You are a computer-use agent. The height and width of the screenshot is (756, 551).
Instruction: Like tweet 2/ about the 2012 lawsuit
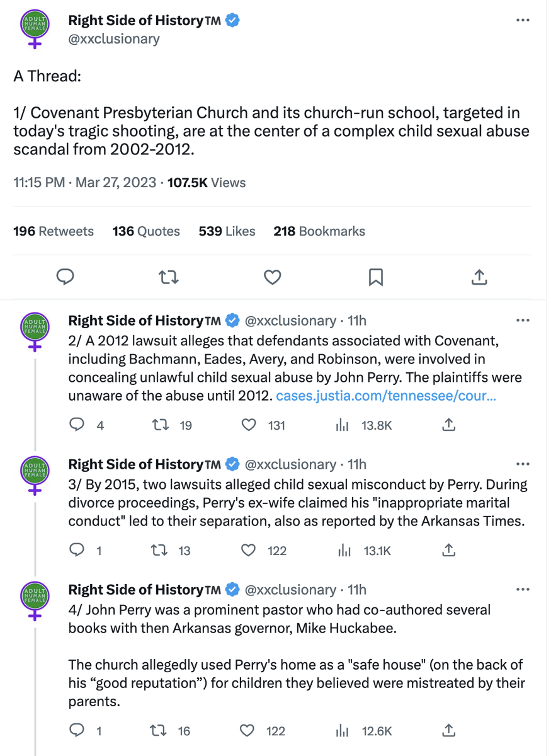click(x=249, y=425)
